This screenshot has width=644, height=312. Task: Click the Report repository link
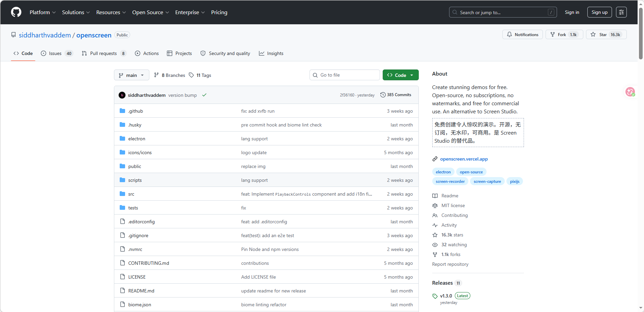click(x=450, y=264)
